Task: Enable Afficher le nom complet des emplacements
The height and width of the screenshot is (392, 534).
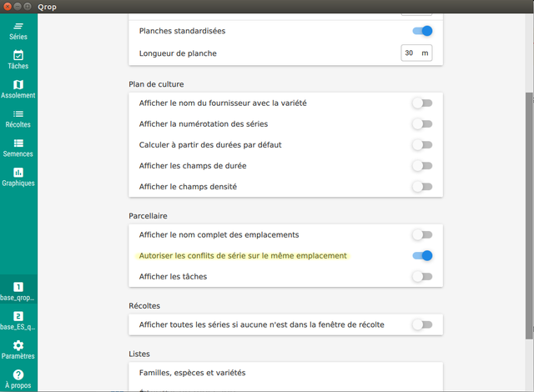Action: tap(422, 235)
